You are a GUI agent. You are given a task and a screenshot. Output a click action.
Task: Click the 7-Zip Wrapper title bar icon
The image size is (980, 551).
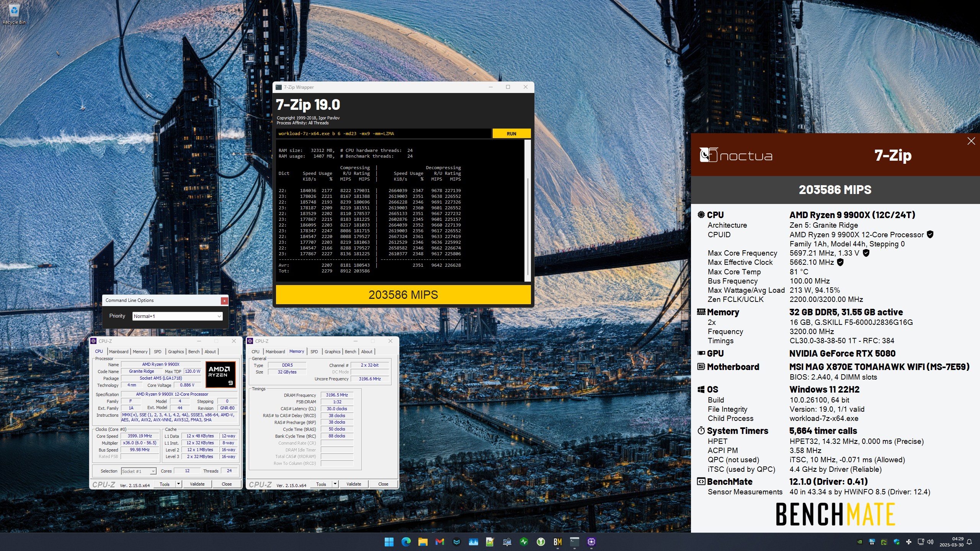pyautogui.click(x=279, y=87)
